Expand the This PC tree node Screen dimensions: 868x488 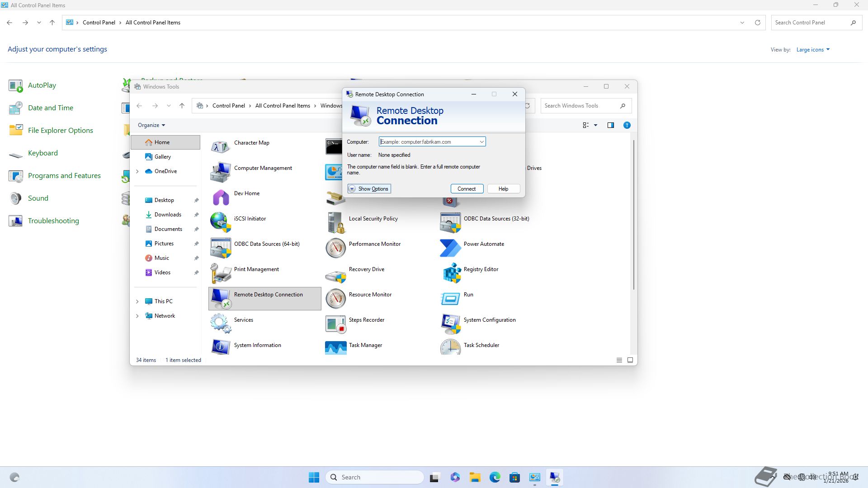coord(137,301)
